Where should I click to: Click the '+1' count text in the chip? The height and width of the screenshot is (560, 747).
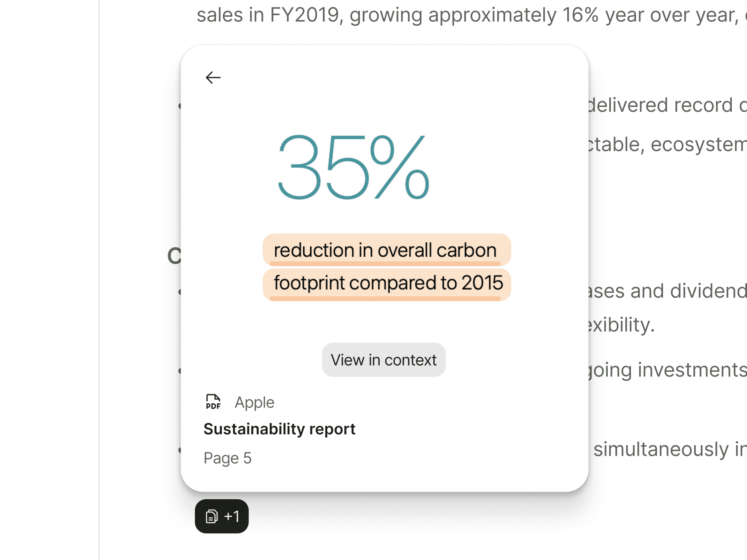pos(232,516)
